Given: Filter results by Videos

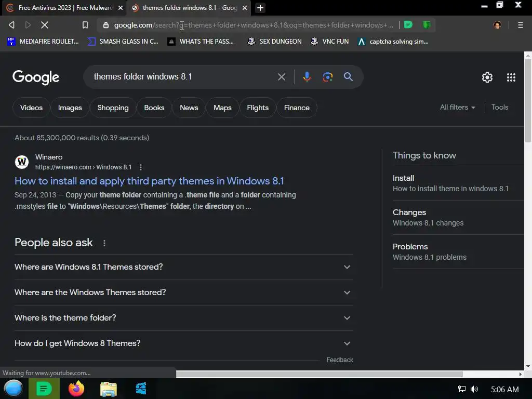Looking at the screenshot, I should click(x=31, y=108).
